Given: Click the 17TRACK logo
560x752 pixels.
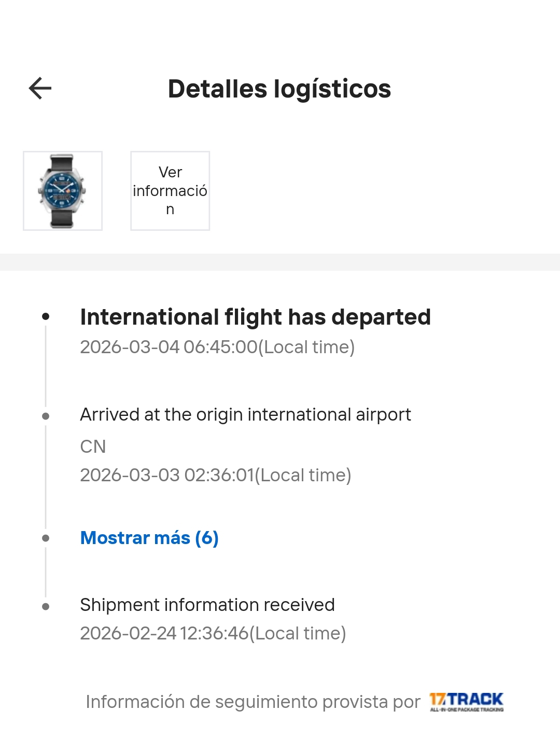Looking at the screenshot, I should (466, 699).
